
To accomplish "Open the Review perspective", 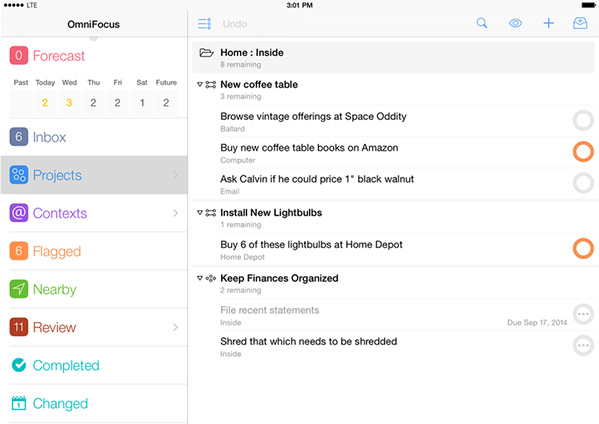I will click(x=94, y=327).
